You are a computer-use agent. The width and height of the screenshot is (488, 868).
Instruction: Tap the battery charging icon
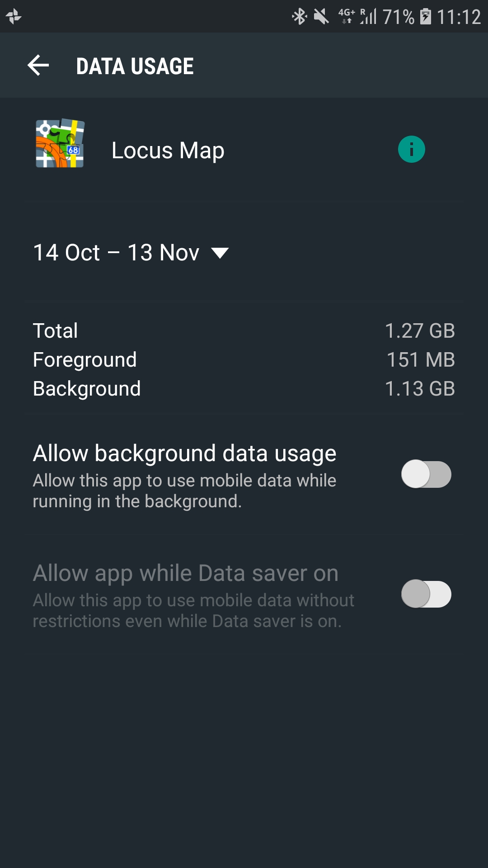tap(425, 17)
